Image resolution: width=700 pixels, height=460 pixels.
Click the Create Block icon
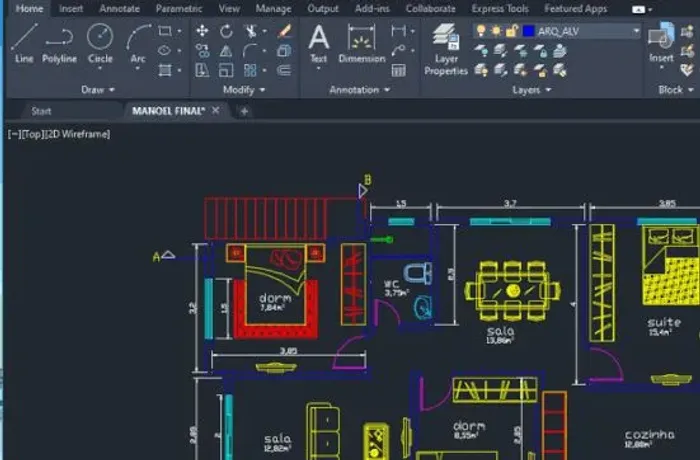pyautogui.click(x=687, y=31)
